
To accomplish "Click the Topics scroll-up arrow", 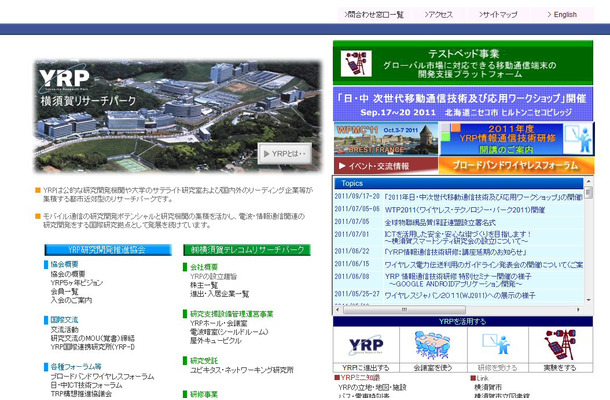I will click(588, 182).
